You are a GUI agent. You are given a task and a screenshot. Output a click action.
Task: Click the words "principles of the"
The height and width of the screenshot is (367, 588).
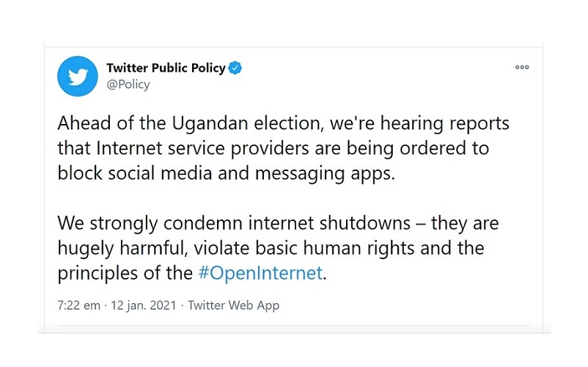[x=125, y=273]
